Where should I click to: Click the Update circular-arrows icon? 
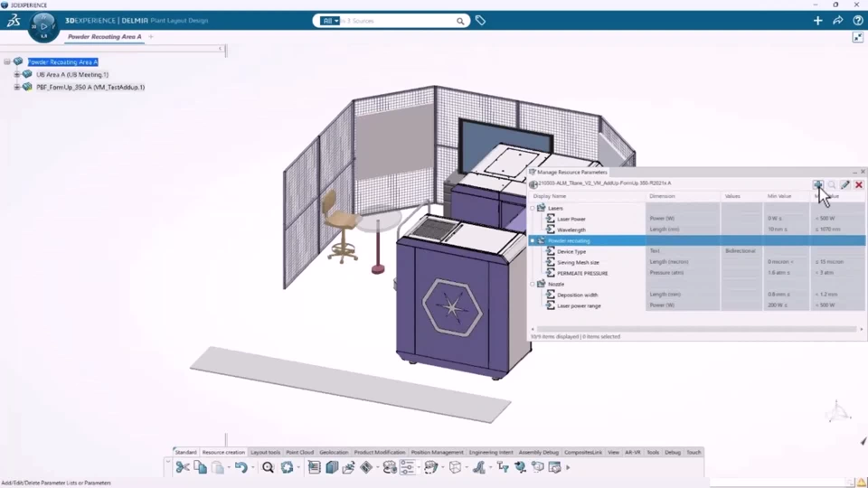coord(287,467)
